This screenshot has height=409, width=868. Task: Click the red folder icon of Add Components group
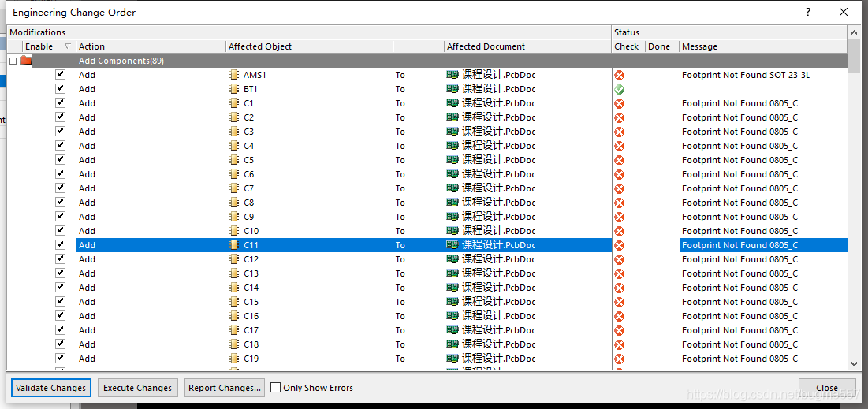click(x=26, y=61)
